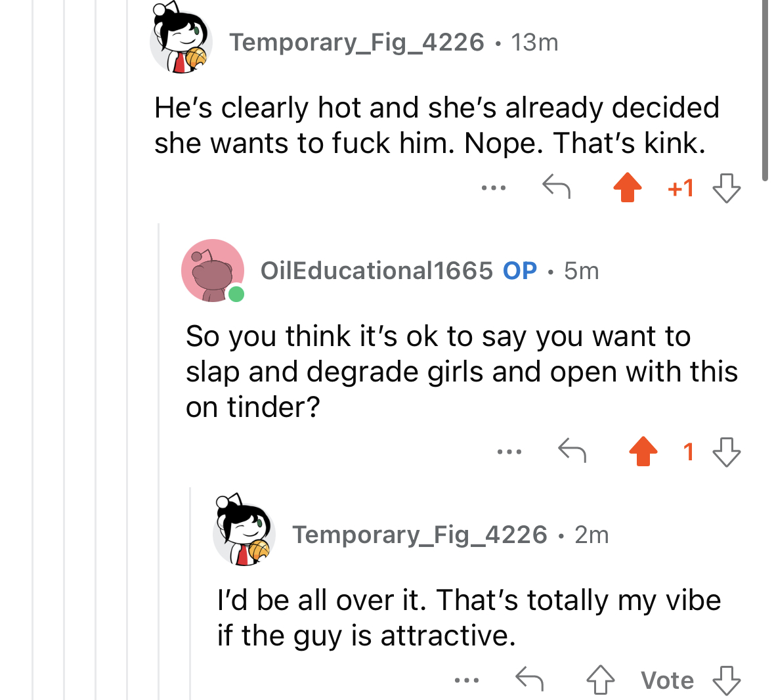774x700 pixels.
Task: Downvote the 'I'd be all over it' comment
Action: [x=727, y=681]
